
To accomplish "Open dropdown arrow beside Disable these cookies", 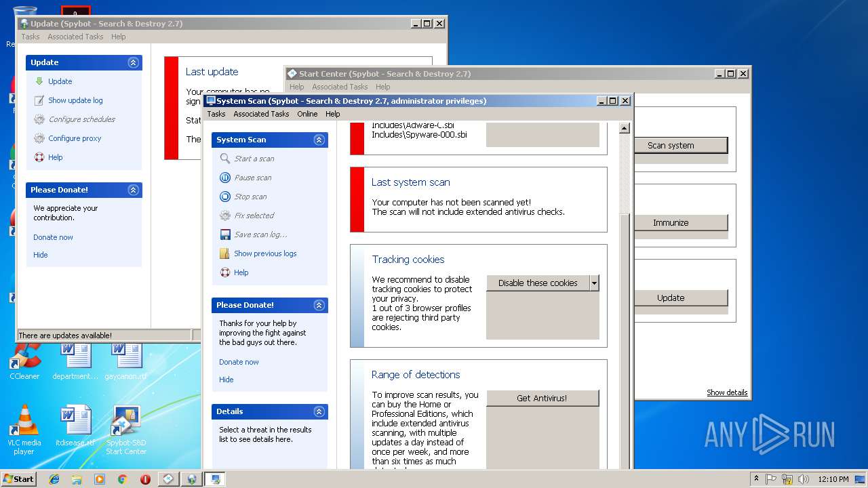I will (x=594, y=283).
